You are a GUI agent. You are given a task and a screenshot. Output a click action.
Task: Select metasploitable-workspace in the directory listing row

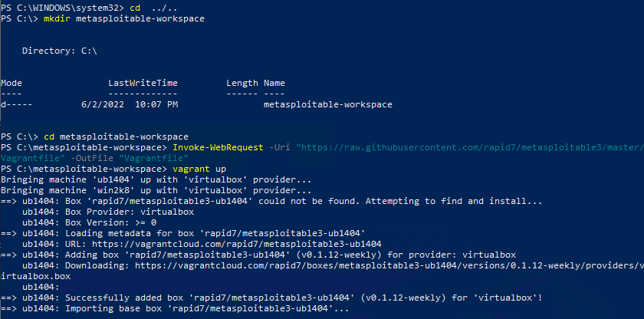click(x=328, y=105)
